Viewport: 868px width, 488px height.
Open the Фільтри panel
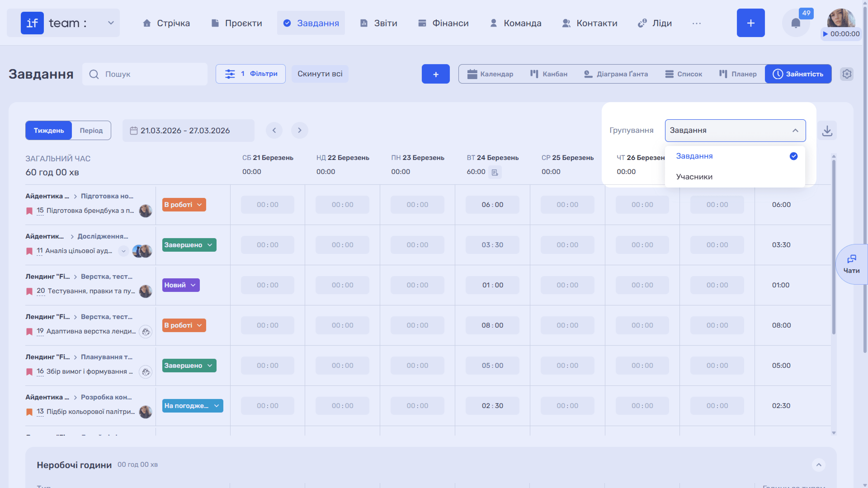[x=251, y=74]
